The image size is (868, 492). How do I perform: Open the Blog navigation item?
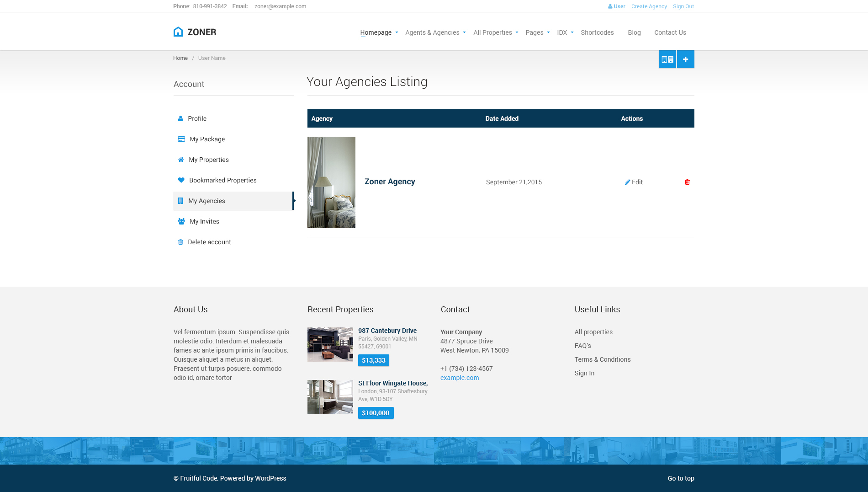tap(634, 32)
